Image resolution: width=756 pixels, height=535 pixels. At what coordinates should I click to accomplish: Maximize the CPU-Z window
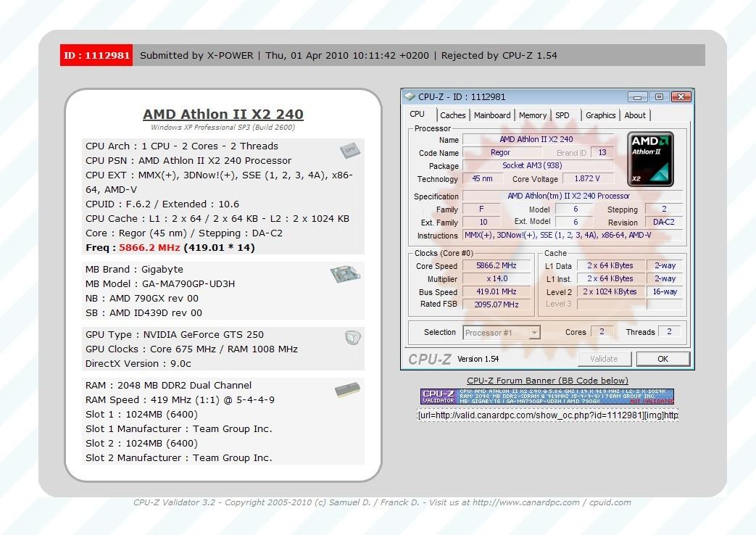(x=659, y=97)
